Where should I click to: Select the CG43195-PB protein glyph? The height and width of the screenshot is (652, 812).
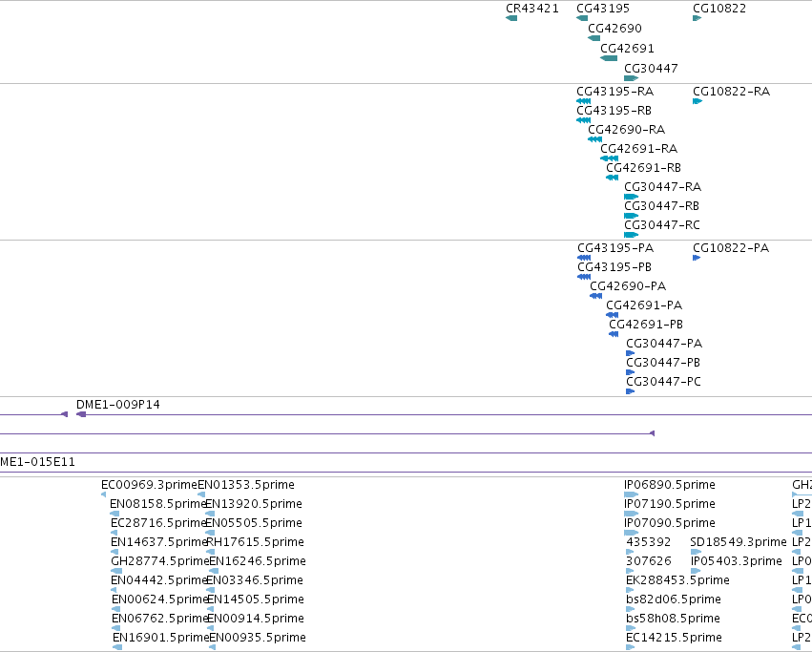(584, 277)
